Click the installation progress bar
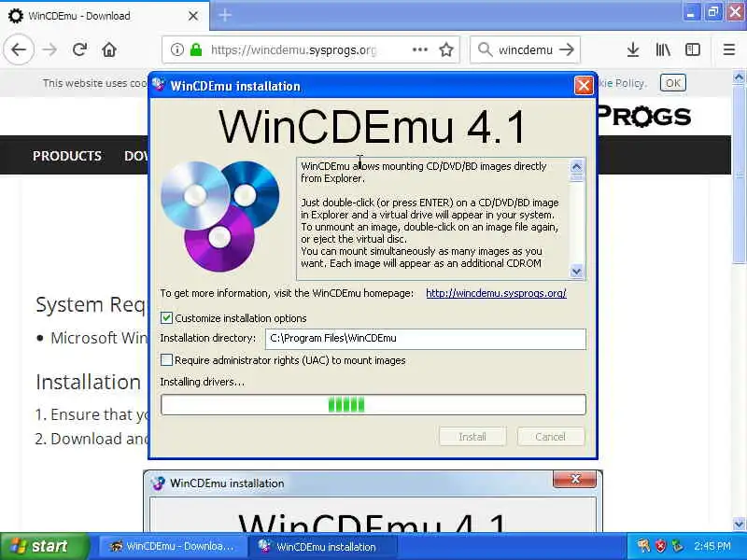Viewport: 747px width, 560px height. coord(373,405)
